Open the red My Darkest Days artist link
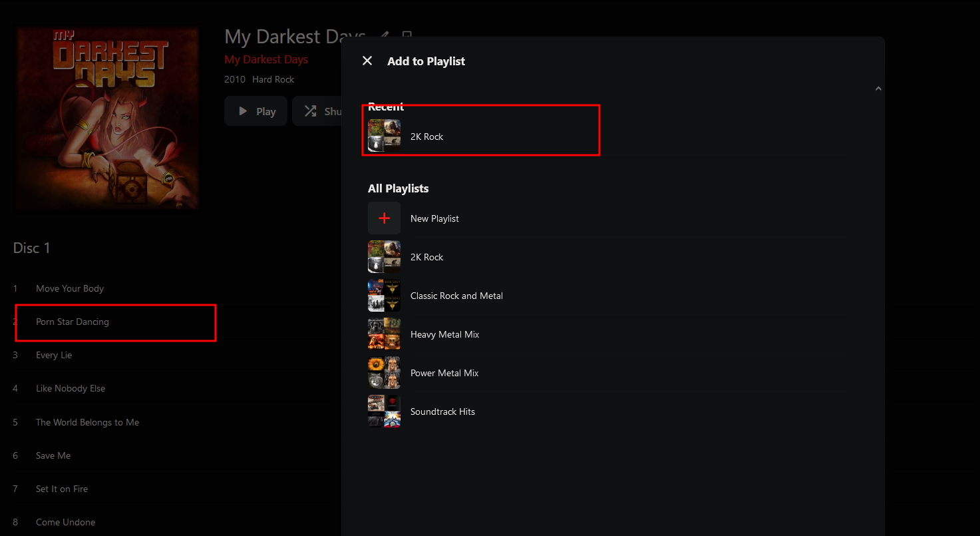 (266, 59)
